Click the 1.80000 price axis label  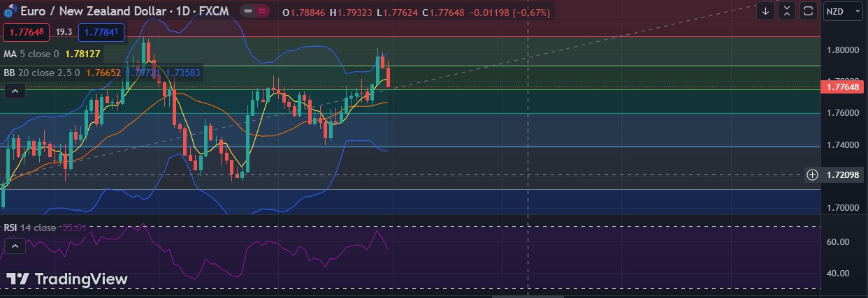coord(843,50)
